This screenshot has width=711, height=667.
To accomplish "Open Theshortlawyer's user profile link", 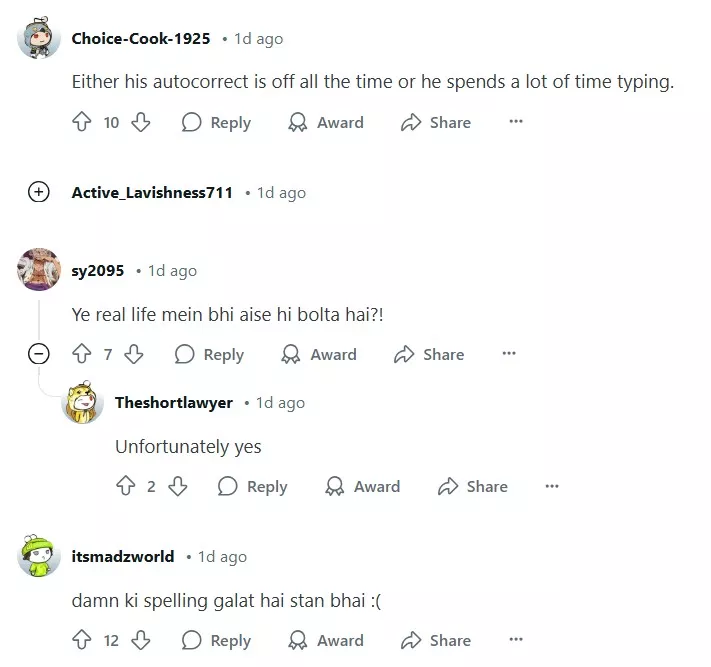I will pyautogui.click(x=174, y=402).
